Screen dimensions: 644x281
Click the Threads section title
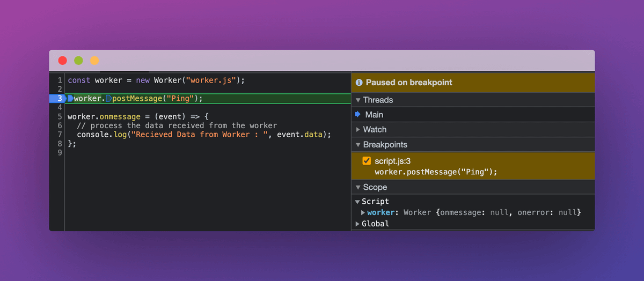pos(378,100)
